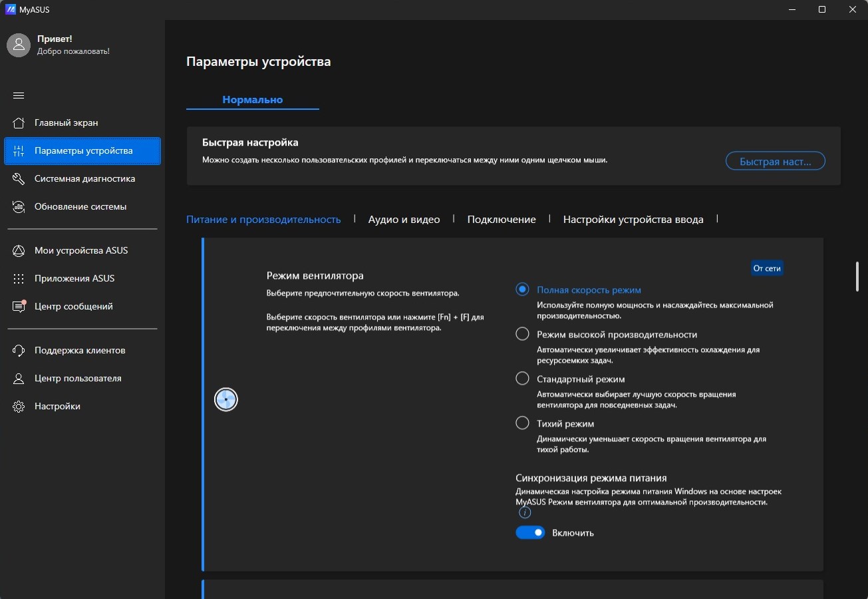Click the info icon under Синхронизация режима питания
Image resolution: width=868 pixels, height=599 pixels.
(525, 512)
